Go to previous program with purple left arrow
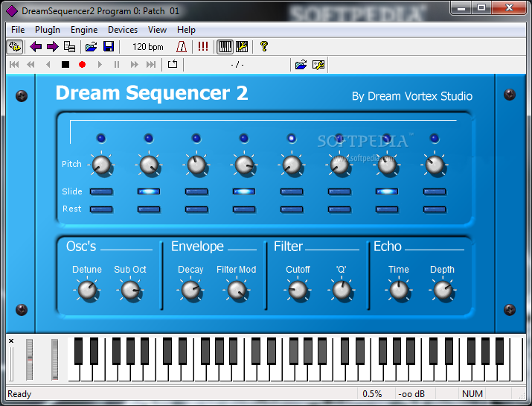Viewport: 532px width, 406px height. pos(36,46)
